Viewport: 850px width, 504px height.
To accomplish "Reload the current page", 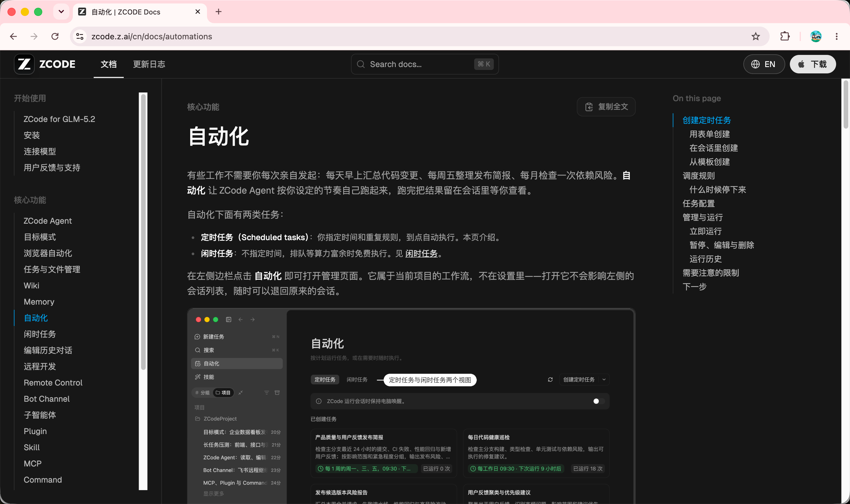I will [55, 36].
